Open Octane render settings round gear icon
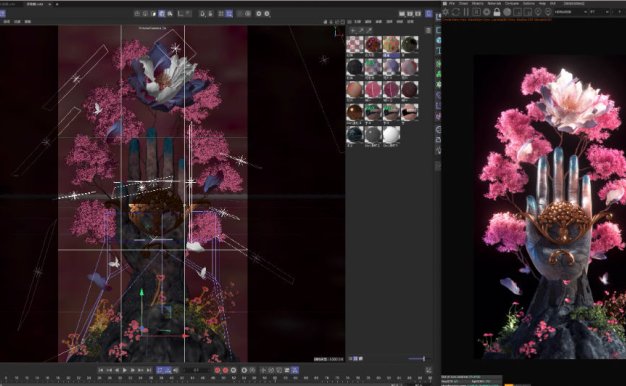The image size is (626, 386). [487, 12]
